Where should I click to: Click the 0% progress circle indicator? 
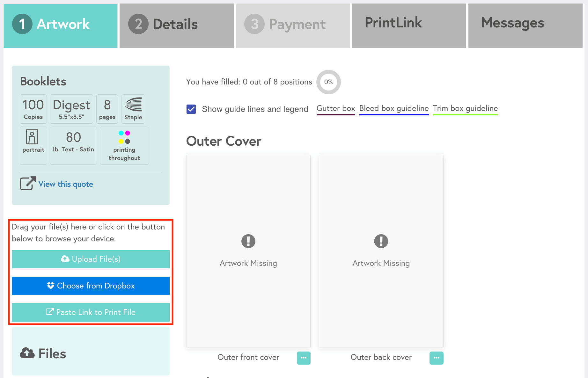tap(328, 82)
